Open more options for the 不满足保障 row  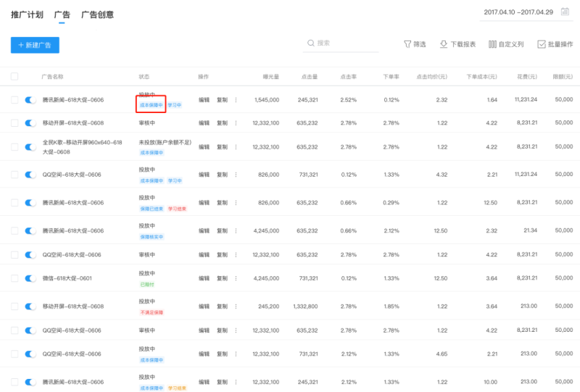[x=236, y=306]
